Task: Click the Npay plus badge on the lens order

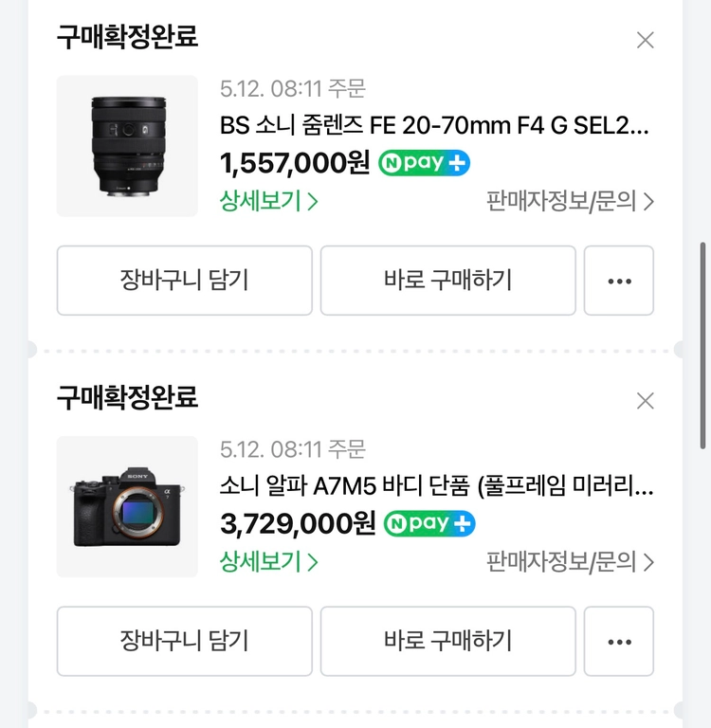Action: (424, 163)
